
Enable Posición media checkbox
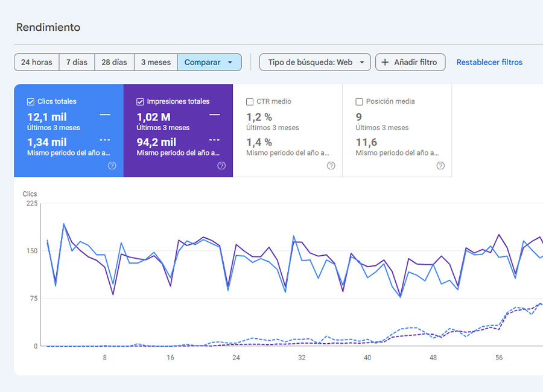click(x=360, y=102)
